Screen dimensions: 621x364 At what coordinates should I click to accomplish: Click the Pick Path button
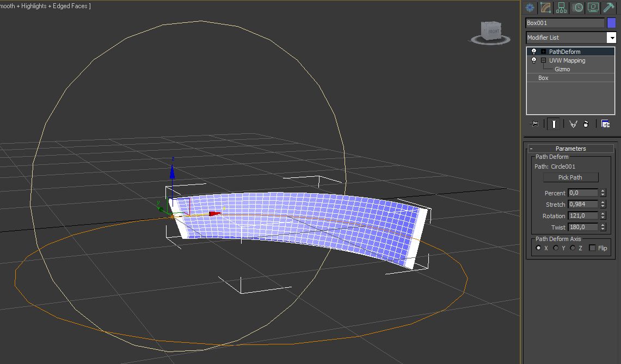[570, 177]
